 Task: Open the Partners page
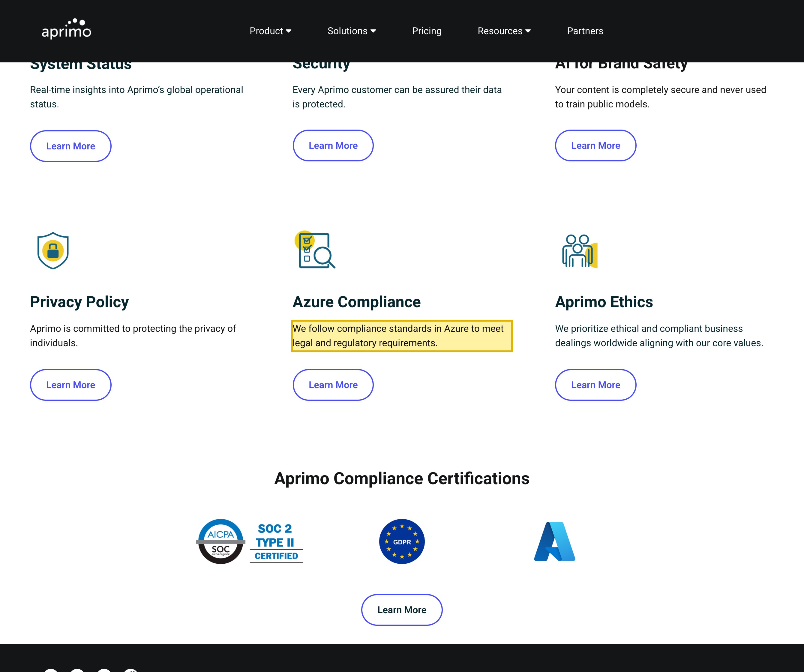coord(585,31)
